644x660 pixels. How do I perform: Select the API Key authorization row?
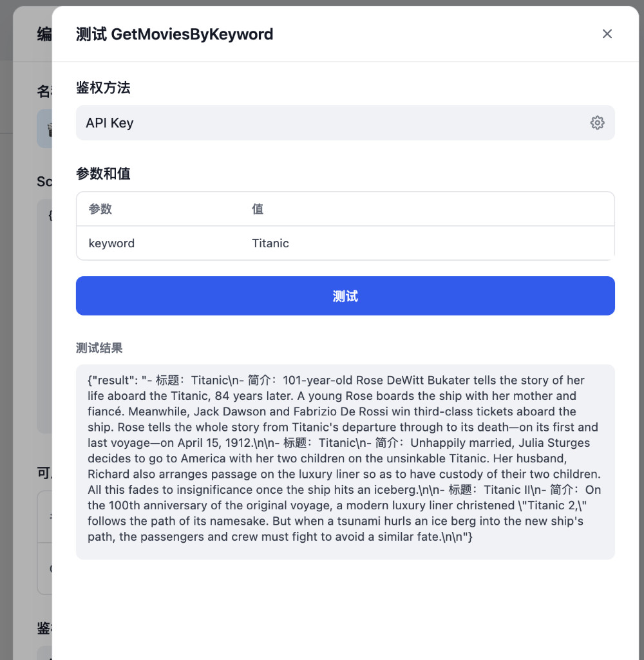[322, 123]
